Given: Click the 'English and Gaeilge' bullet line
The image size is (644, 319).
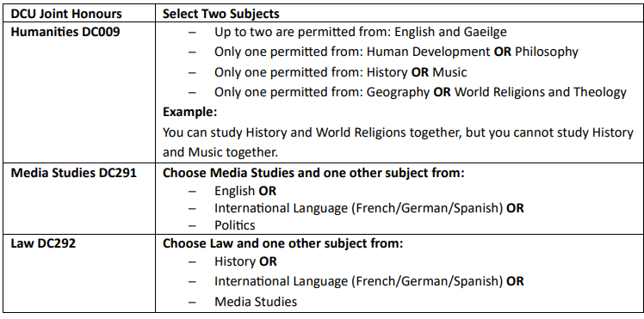Looking at the screenshot, I should [361, 32].
